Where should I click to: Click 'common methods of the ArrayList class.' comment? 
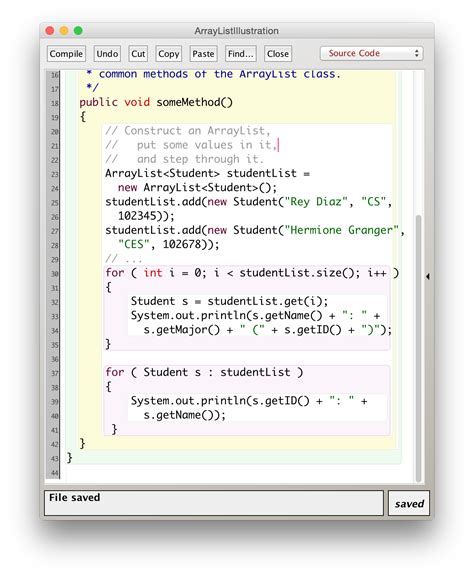[219, 74]
